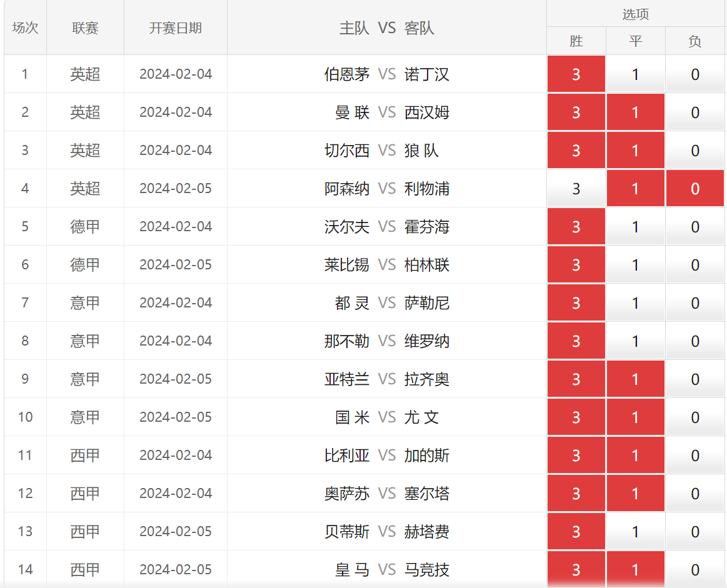Click the 平 column header

coord(635,41)
